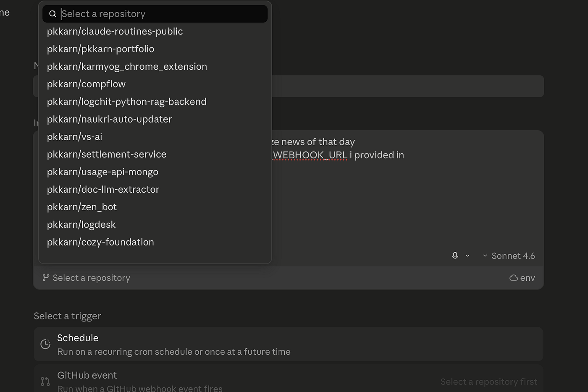Click the microphone dictation icon
Screen dimensions: 588x392
(x=455, y=256)
